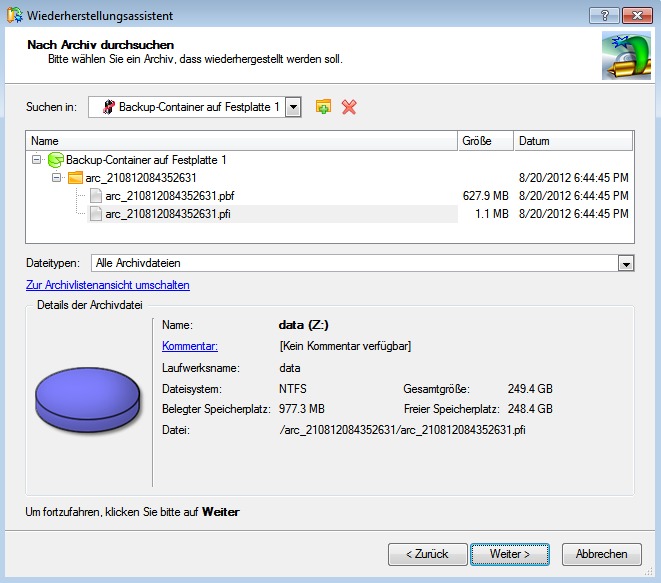Image resolution: width=661 pixels, height=583 pixels.
Task: Click the Kommentar link
Action: point(190,346)
